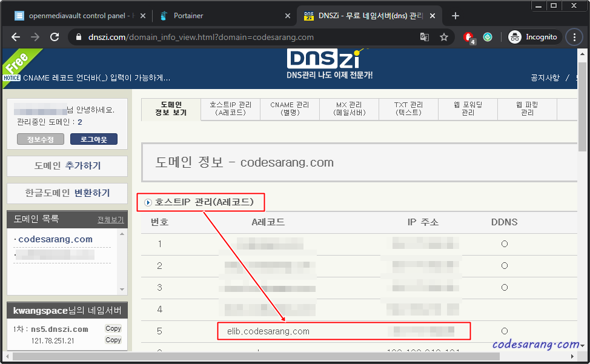The height and width of the screenshot is (364, 590).
Task: Click the elib.codesarang.com A record cell
Action: coord(268,331)
